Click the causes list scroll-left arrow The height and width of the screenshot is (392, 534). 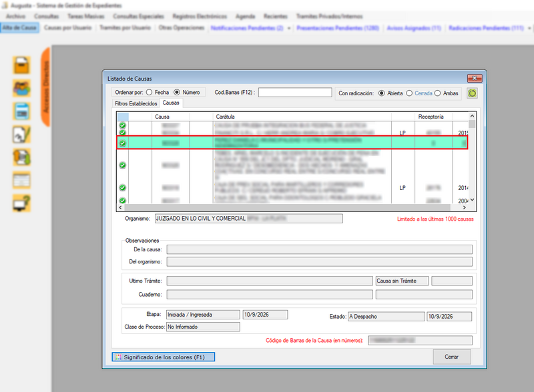tap(120, 207)
